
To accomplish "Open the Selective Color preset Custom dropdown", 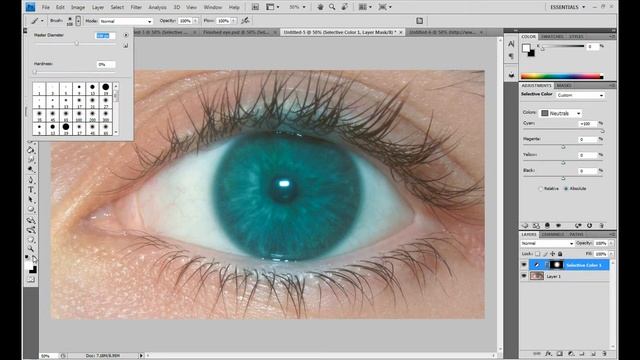I will pos(580,95).
